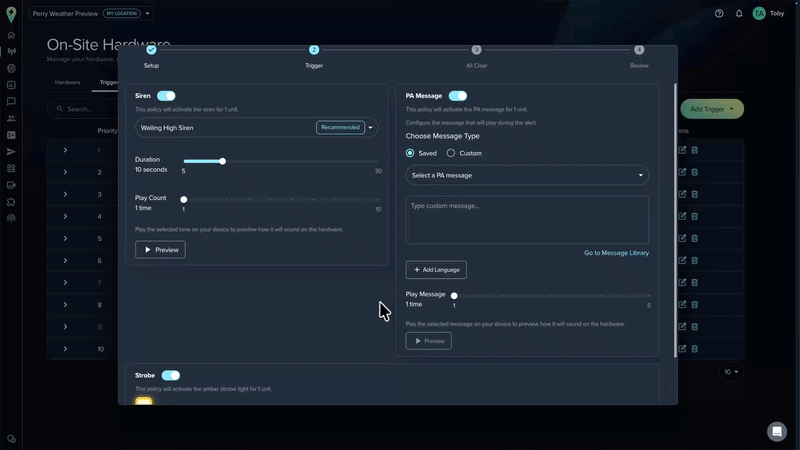Select the Saved message type radio

pos(410,153)
